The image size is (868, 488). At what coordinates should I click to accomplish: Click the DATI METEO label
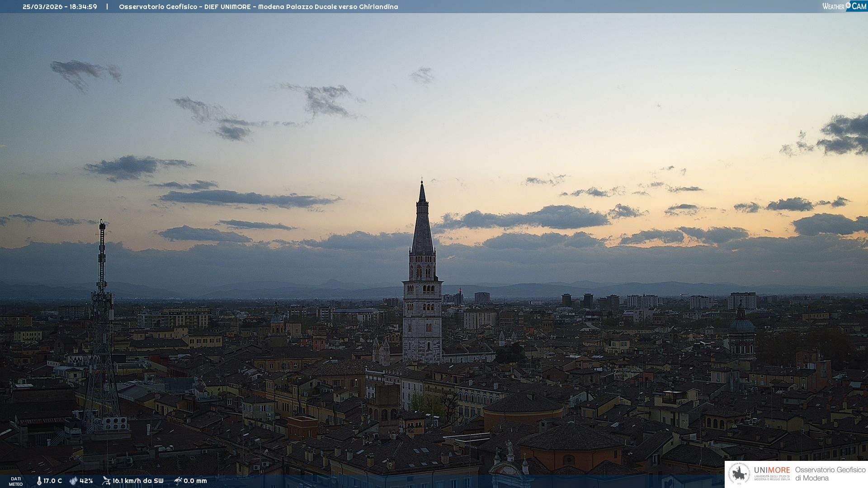(x=16, y=481)
